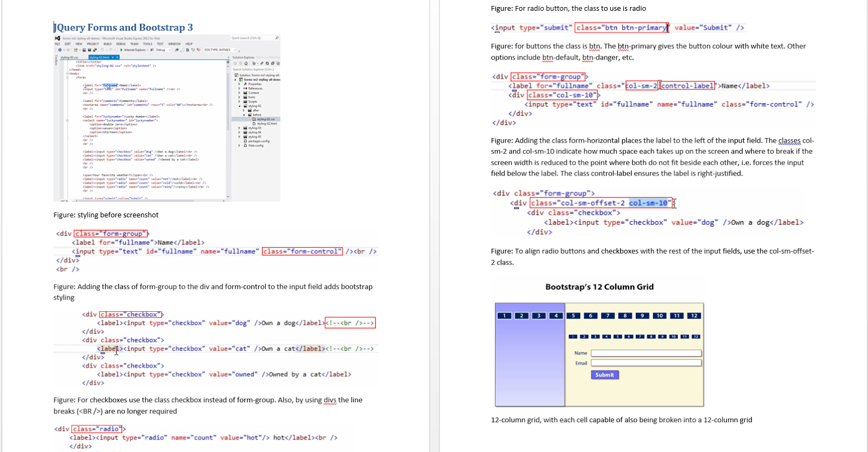Click radio input code line with value="hot"
The height and width of the screenshot is (452, 868).
[203, 437]
